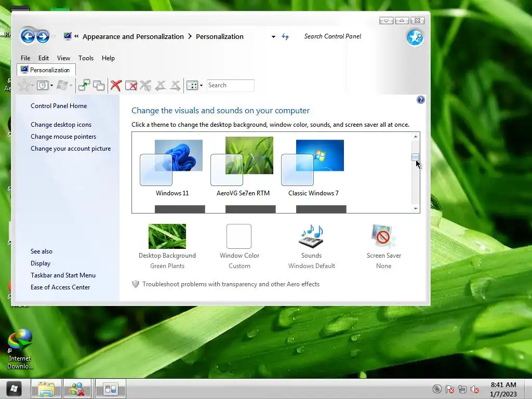
Task: Select the Personalization tab
Action: tap(46, 70)
